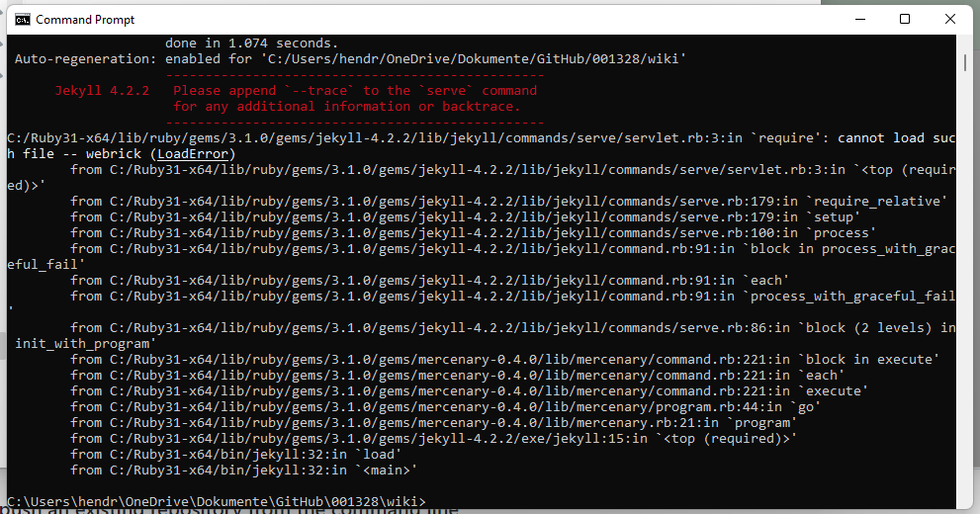
Task: Click the 'serve.rb:100:in `process'' line
Action: click(x=473, y=233)
